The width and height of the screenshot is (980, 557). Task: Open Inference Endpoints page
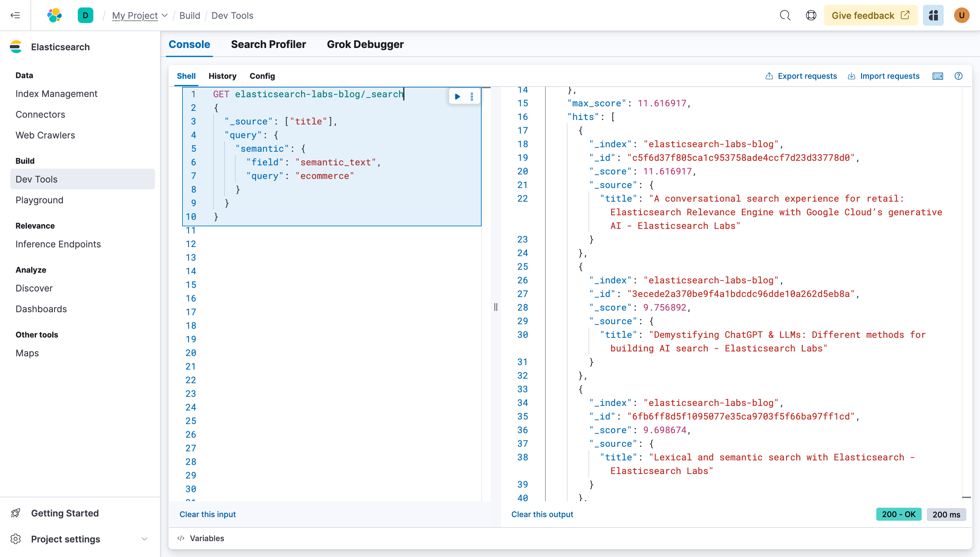[x=58, y=244]
